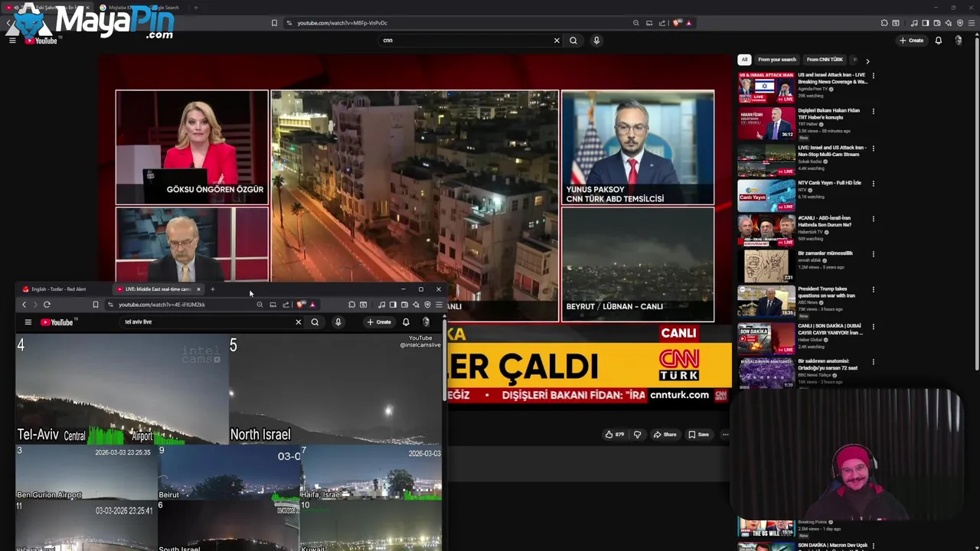Account avatar in back YouTube window
Viewport: 980px width, 551px height.
coord(959,41)
